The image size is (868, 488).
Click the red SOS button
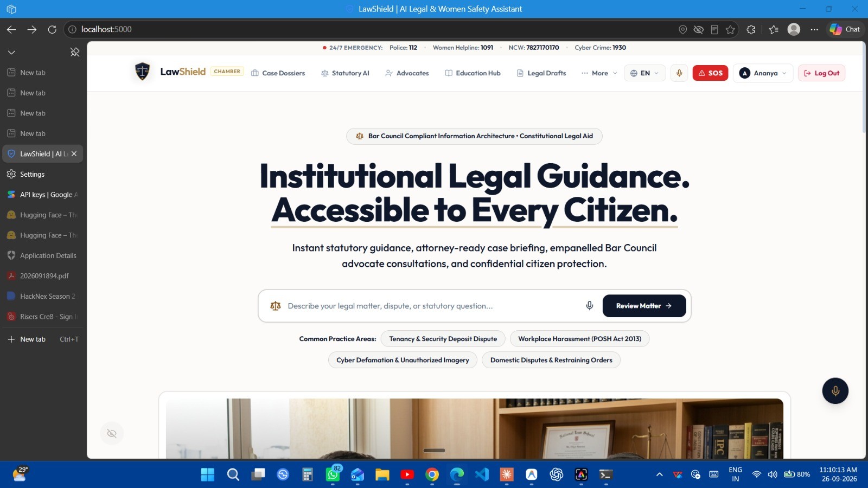tap(710, 73)
